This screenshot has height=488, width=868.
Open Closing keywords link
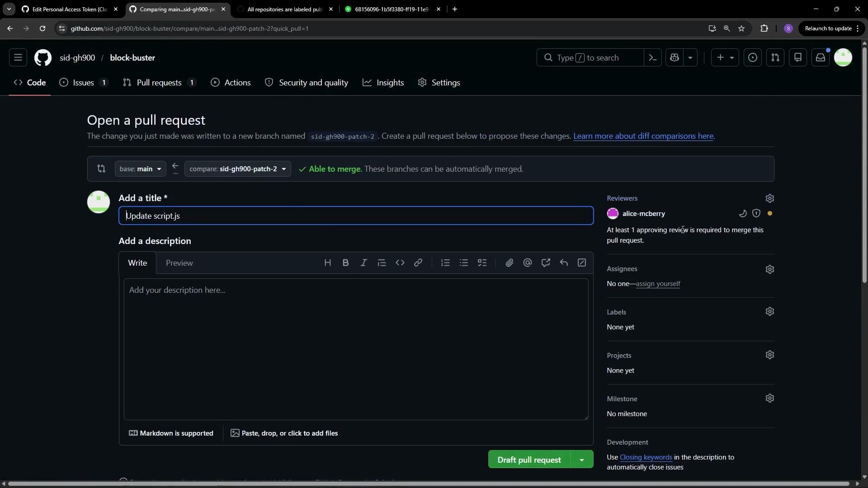646,457
